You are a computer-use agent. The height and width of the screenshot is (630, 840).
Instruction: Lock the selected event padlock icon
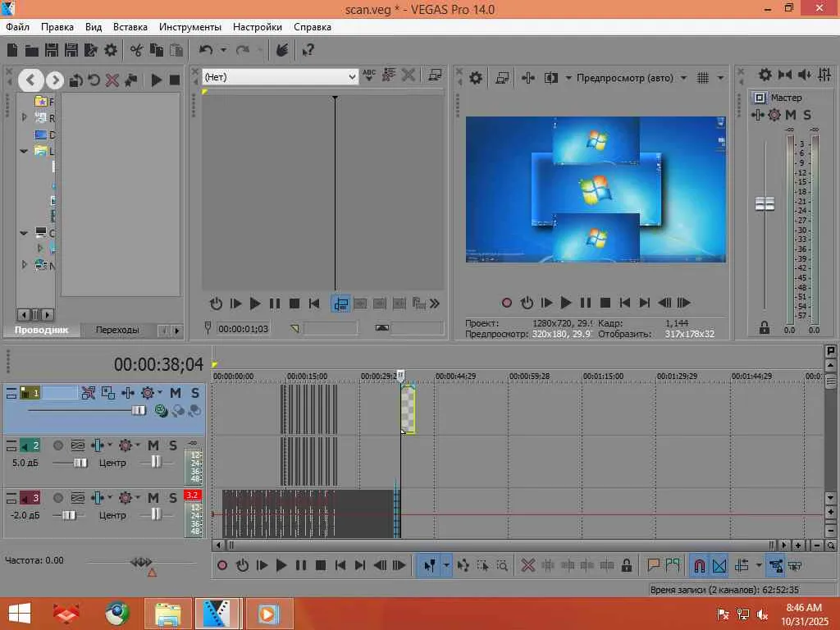coord(626,565)
